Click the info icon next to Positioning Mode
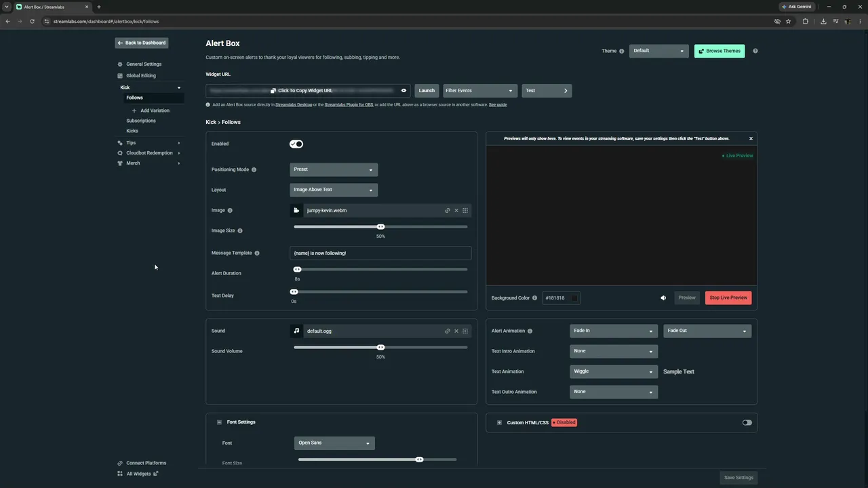Image resolution: width=868 pixels, height=488 pixels. coord(254,169)
